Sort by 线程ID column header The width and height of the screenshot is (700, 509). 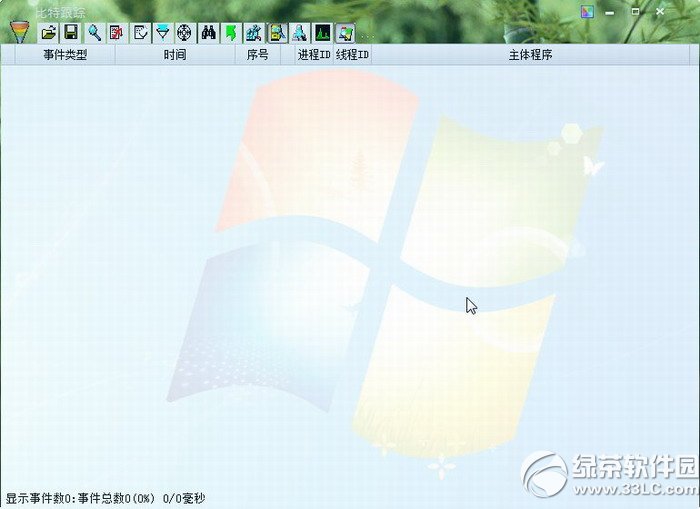[x=352, y=55]
